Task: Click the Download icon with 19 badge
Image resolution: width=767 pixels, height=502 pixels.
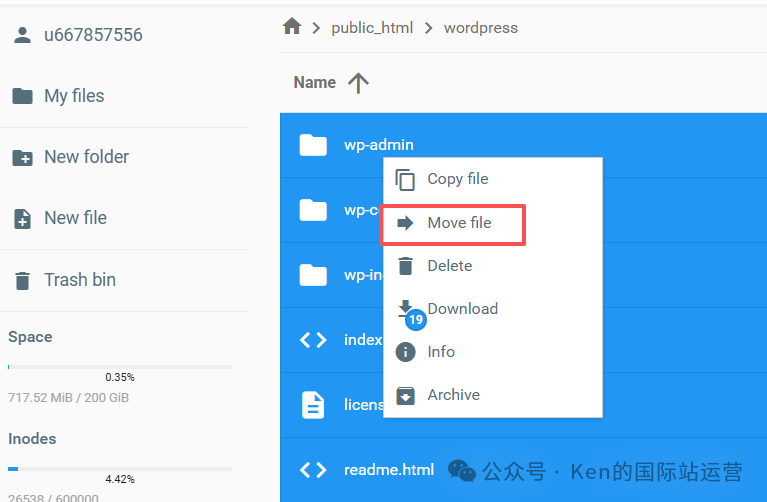Action: point(410,315)
